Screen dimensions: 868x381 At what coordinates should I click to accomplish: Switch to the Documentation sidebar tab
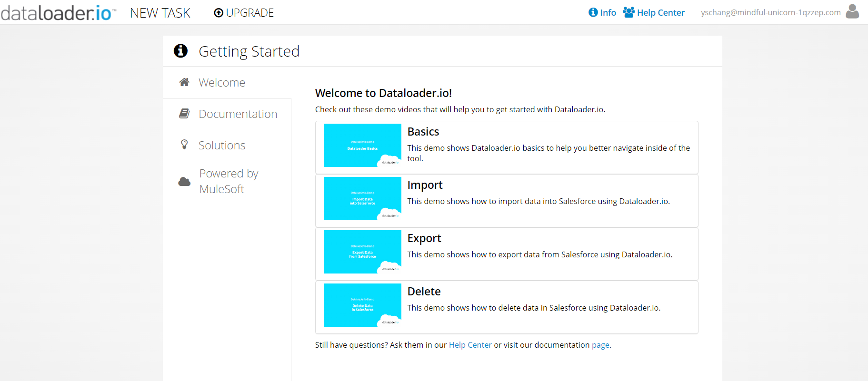click(227, 114)
